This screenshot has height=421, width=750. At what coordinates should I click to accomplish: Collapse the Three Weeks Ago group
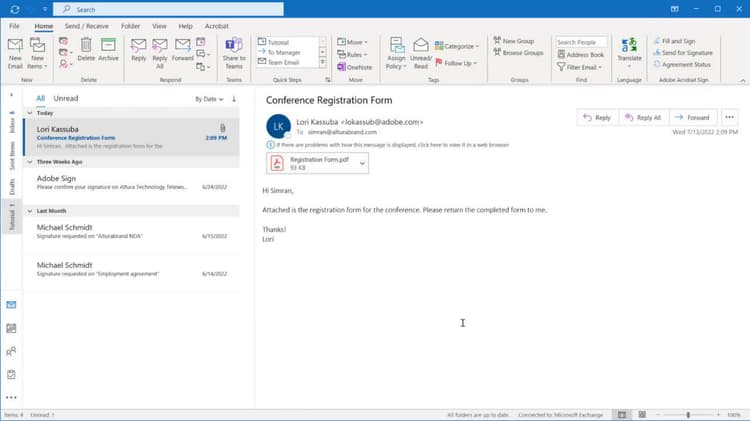(x=30, y=162)
